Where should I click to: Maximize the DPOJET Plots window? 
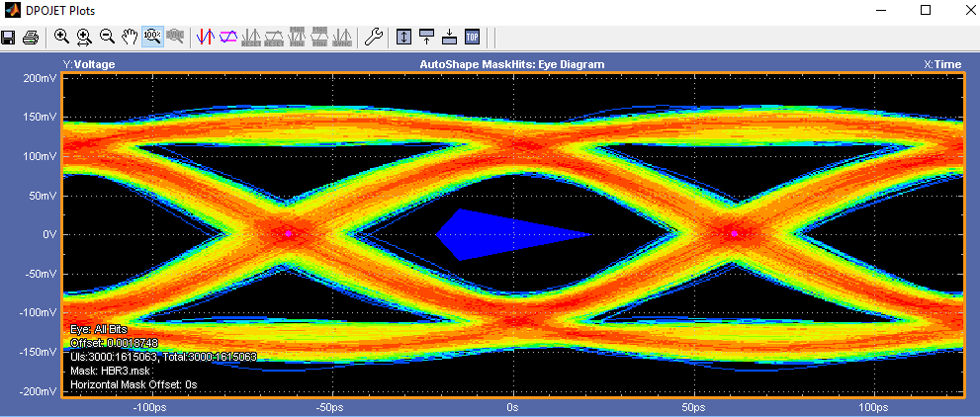926,10
